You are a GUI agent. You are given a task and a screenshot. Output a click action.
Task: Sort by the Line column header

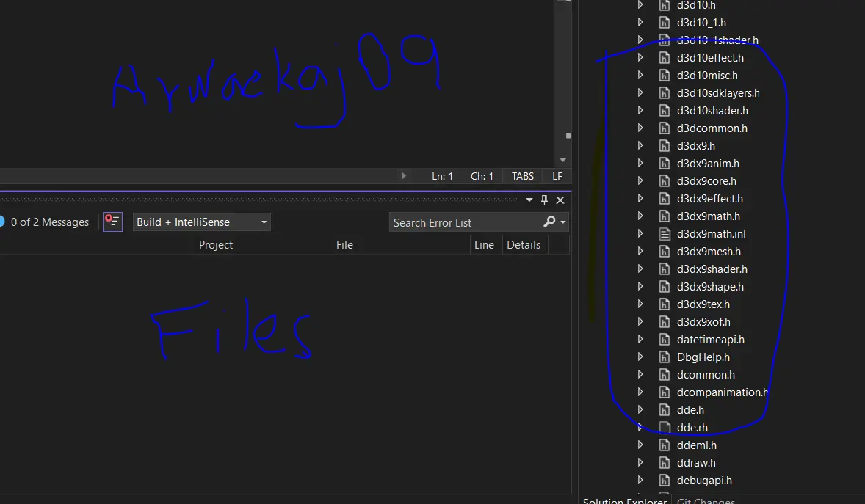tap(485, 245)
